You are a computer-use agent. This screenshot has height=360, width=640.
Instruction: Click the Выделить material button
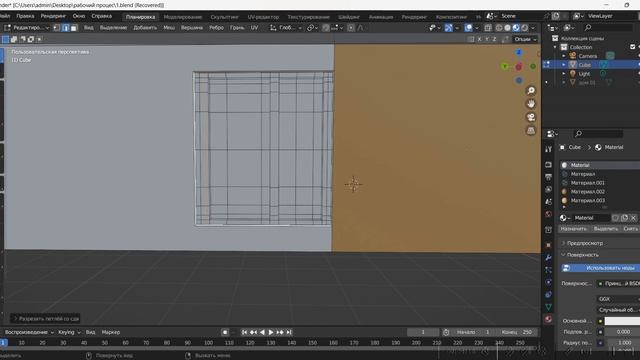tap(606, 229)
